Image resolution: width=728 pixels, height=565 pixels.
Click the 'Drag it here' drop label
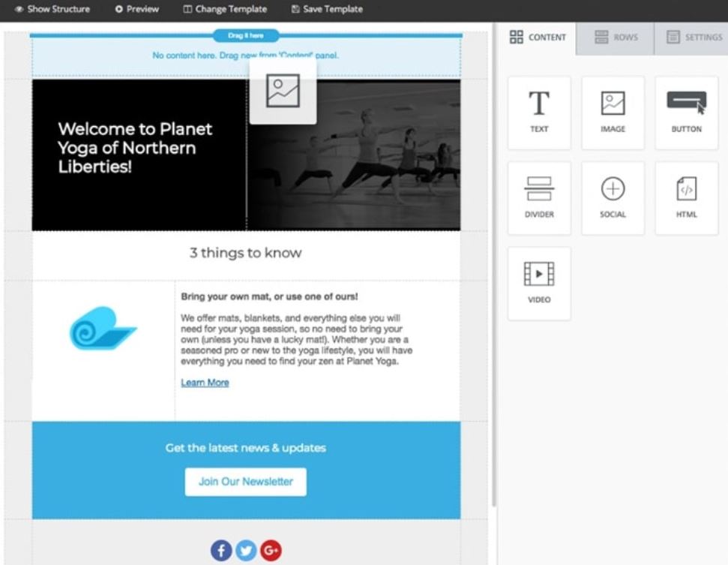[246, 35]
